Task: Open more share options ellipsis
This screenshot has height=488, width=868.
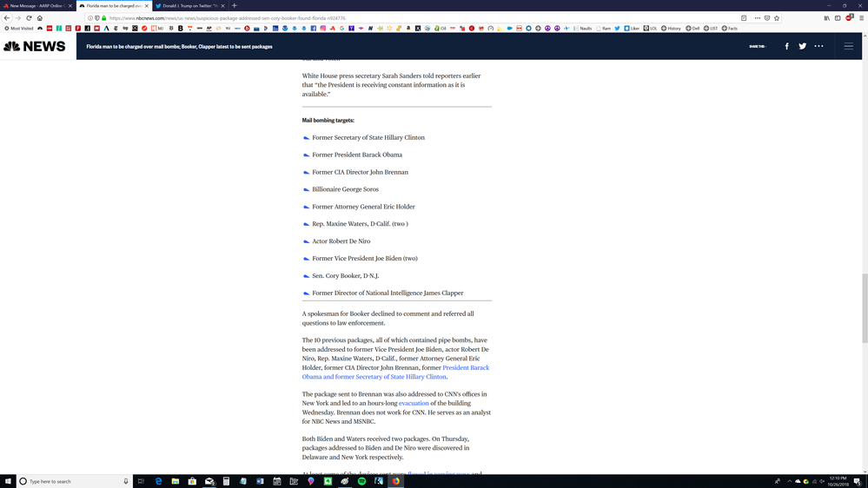Action: 818,47
